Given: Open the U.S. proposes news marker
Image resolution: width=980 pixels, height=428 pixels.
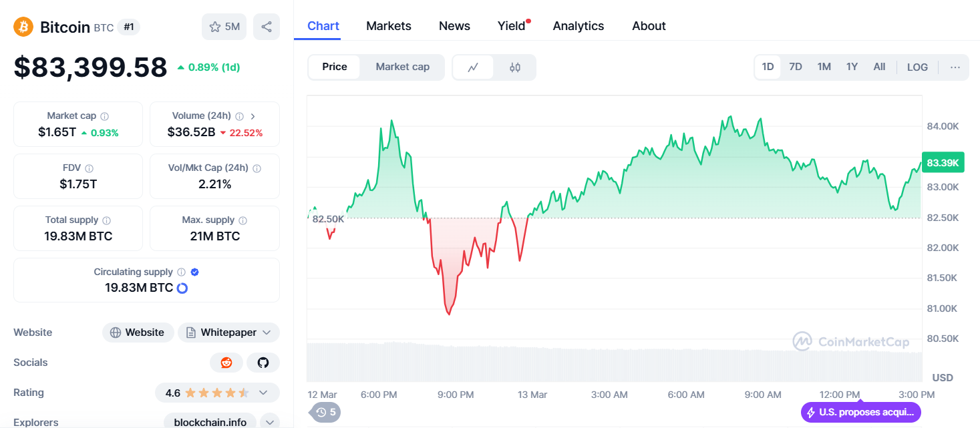Looking at the screenshot, I should 861,412.
